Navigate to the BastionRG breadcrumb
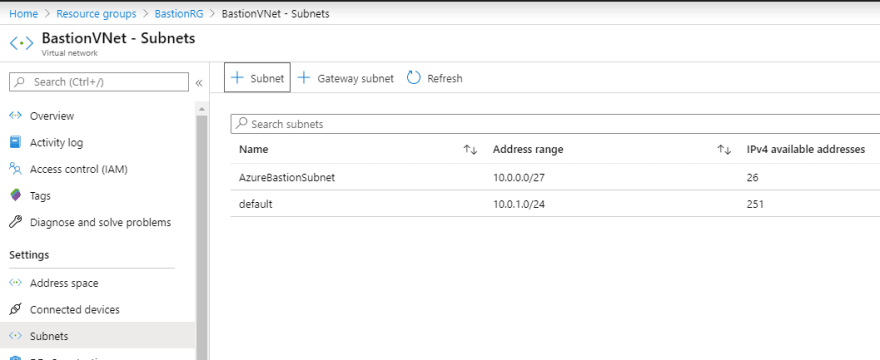Screen dimensions: 880x360 (x=178, y=13)
